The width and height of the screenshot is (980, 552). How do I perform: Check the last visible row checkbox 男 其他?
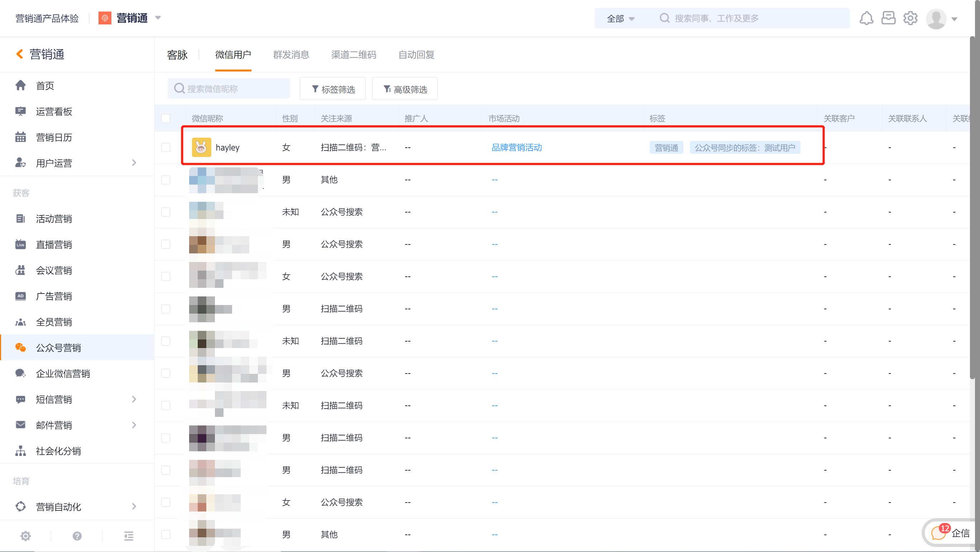point(165,534)
